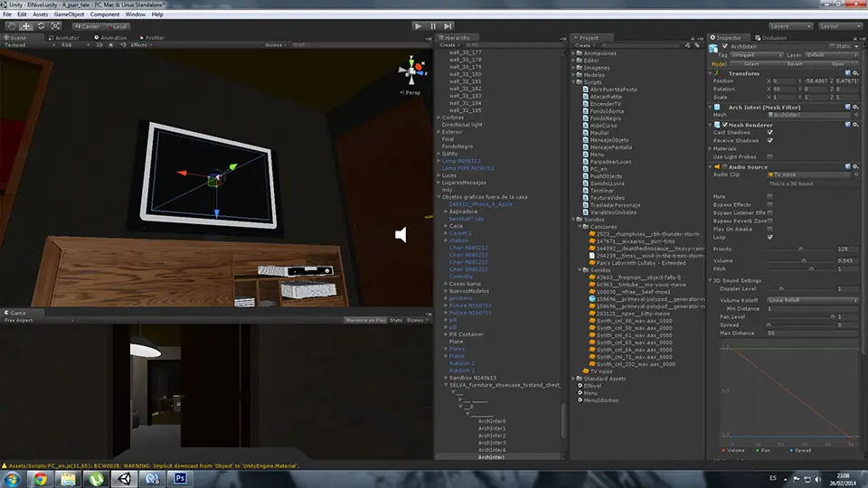868x488 pixels.
Task: Open the Assets menu
Action: coord(41,14)
